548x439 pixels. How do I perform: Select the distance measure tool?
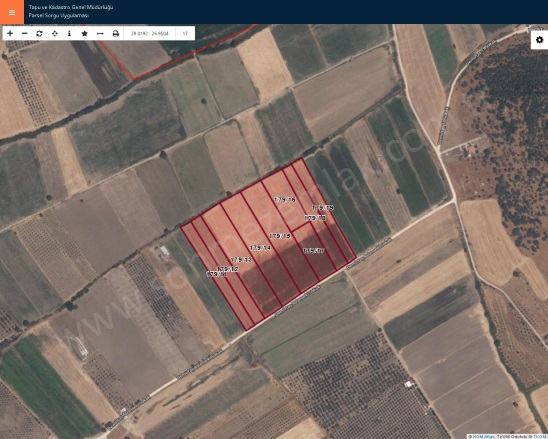point(100,34)
